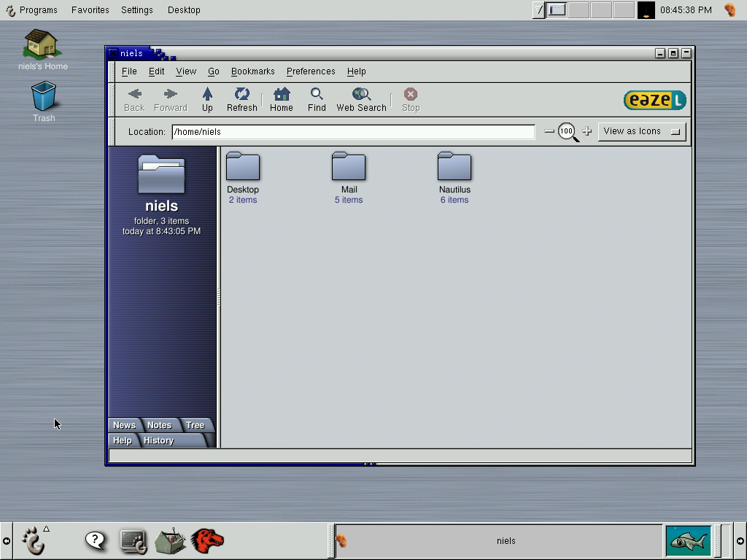747x560 pixels.
Task: Collapse the panel with the left hide arrow
Action: click(x=6, y=540)
